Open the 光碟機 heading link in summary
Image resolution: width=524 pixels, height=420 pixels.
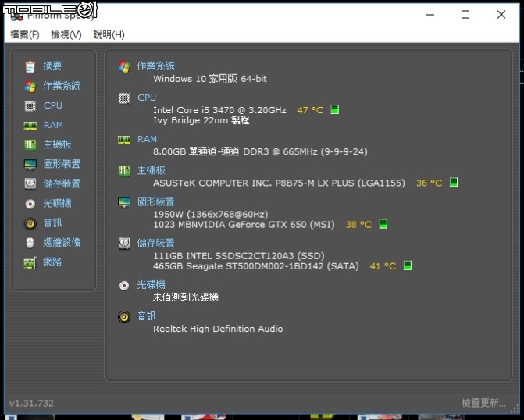tap(151, 284)
